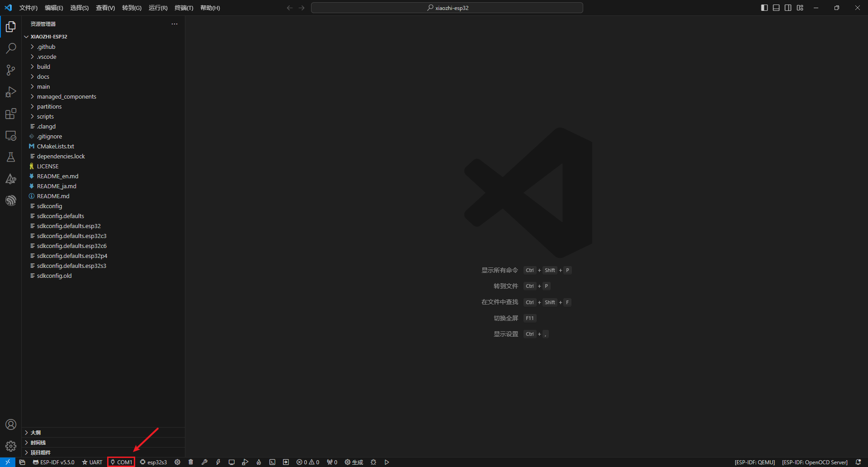868x467 pixels.
Task: Start Build, Flash and Monitor flame icon
Action: pos(259,462)
